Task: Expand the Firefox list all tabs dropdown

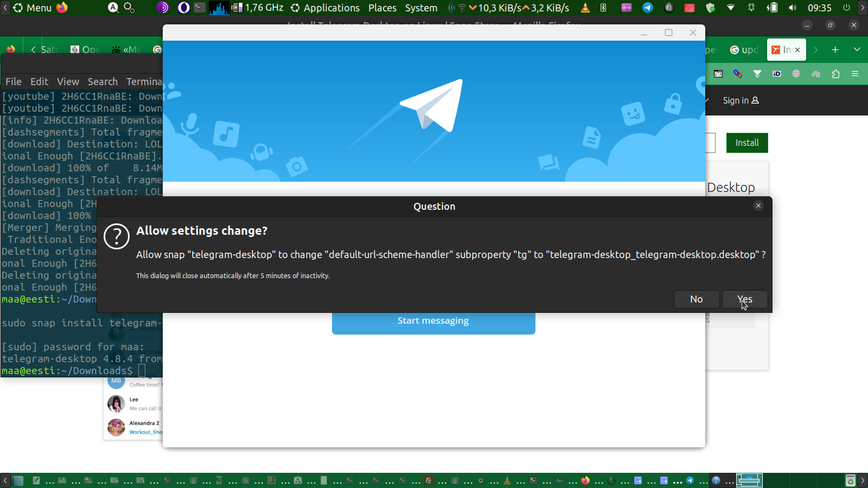Action: (857, 49)
